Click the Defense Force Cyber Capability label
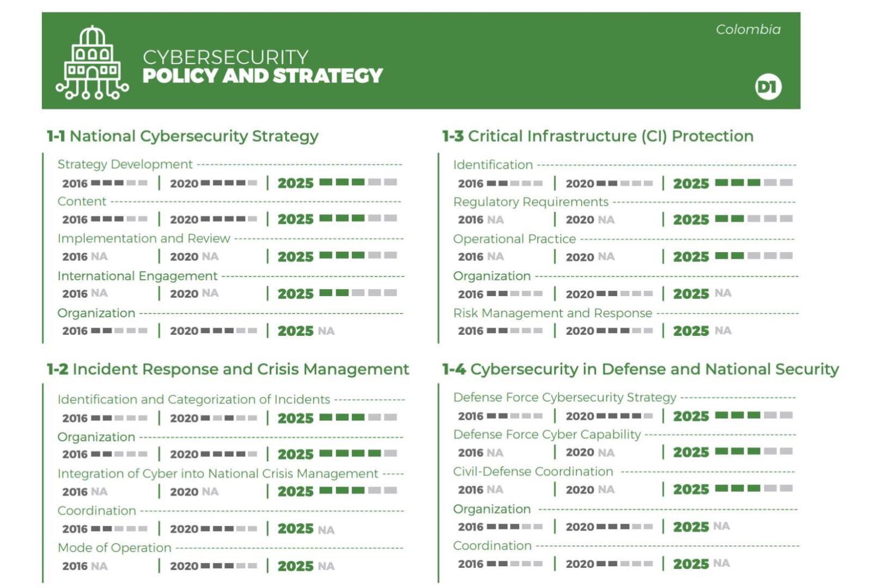Screen dimensions: 870x588 coord(547,434)
